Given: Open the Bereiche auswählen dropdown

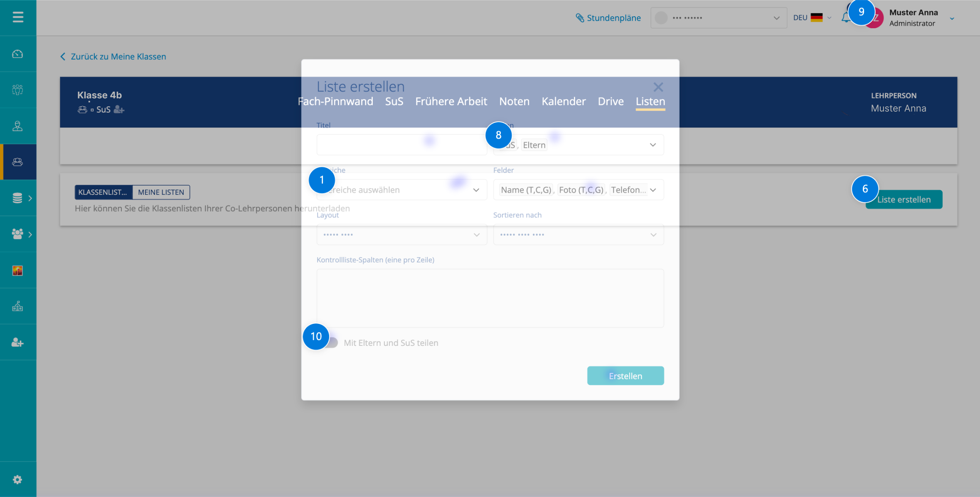Looking at the screenshot, I should point(402,190).
